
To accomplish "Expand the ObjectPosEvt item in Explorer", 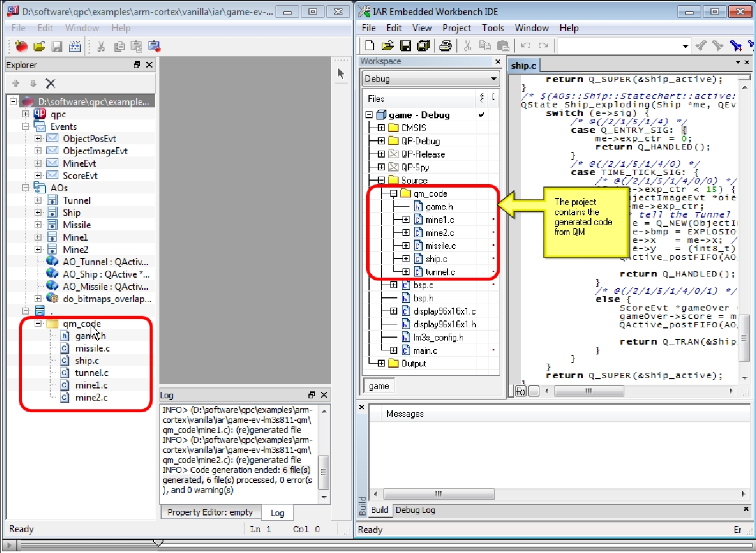I will pyautogui.click(x=38, y=139).
